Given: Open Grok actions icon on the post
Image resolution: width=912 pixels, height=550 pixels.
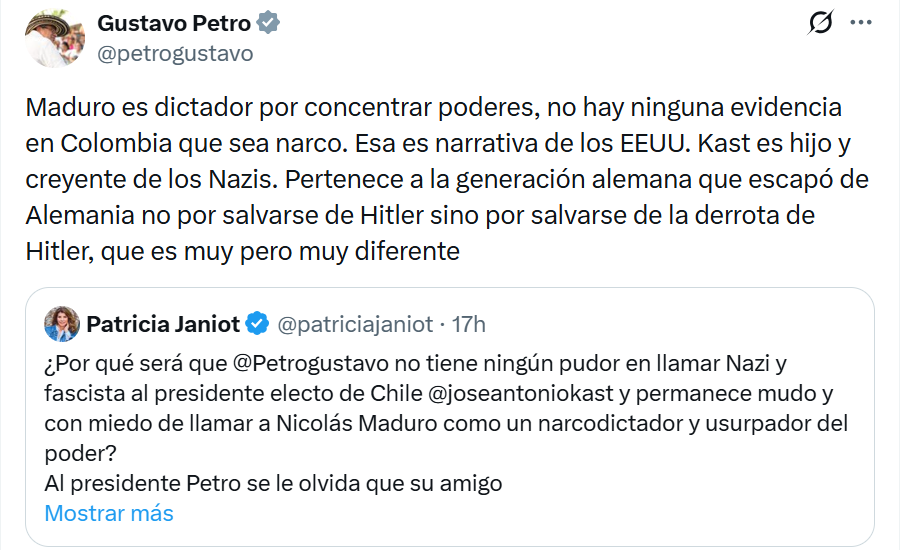Looking at the screenshot, I should point(820,23).
